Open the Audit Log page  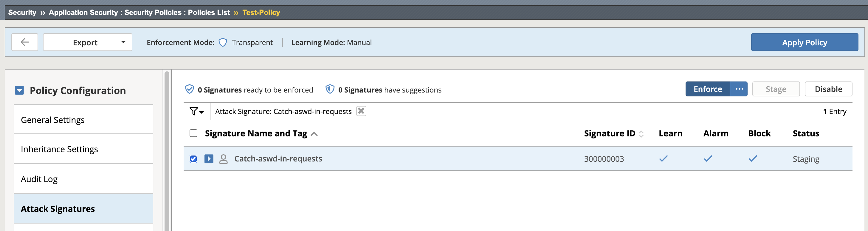coord(83,179)
